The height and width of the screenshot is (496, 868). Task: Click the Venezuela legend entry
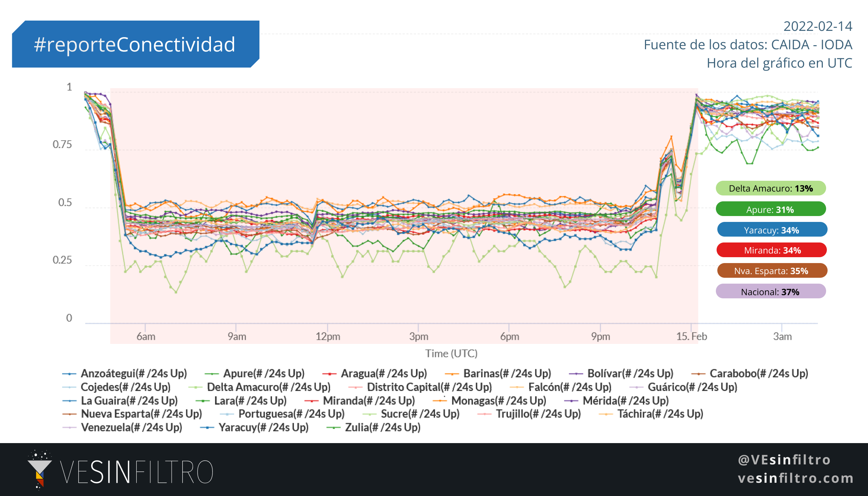[x=122, y=427]
